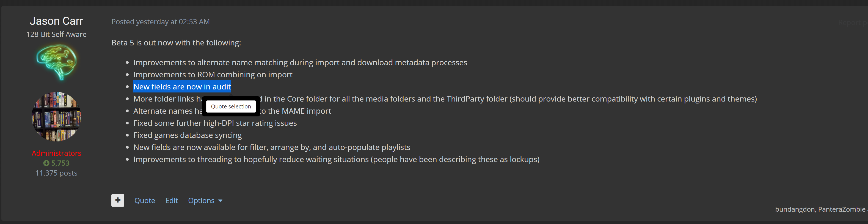This screenshot has width=868, height=224.
Task: Click the green reputation plus icon
Action: (46, 163)
